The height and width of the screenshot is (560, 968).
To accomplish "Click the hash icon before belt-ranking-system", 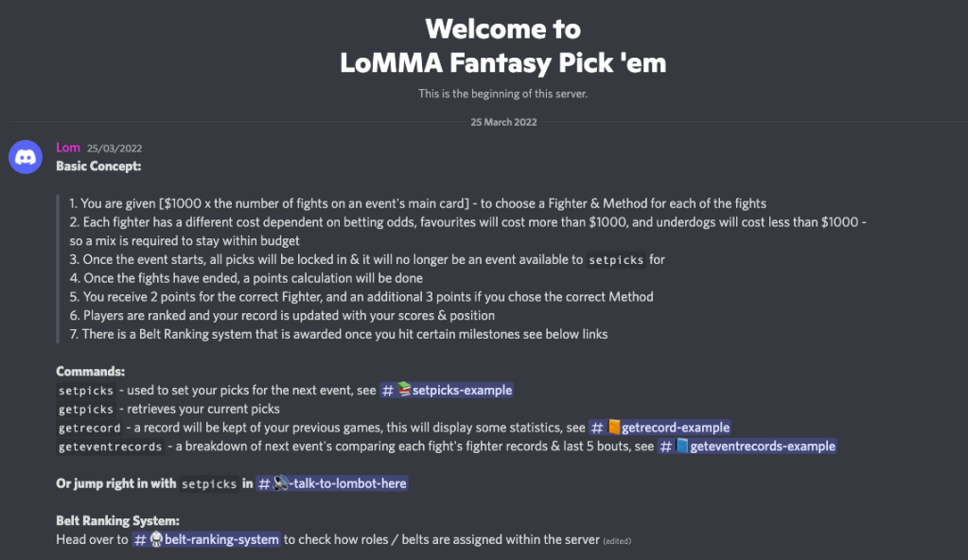I will tap(140, 539).
